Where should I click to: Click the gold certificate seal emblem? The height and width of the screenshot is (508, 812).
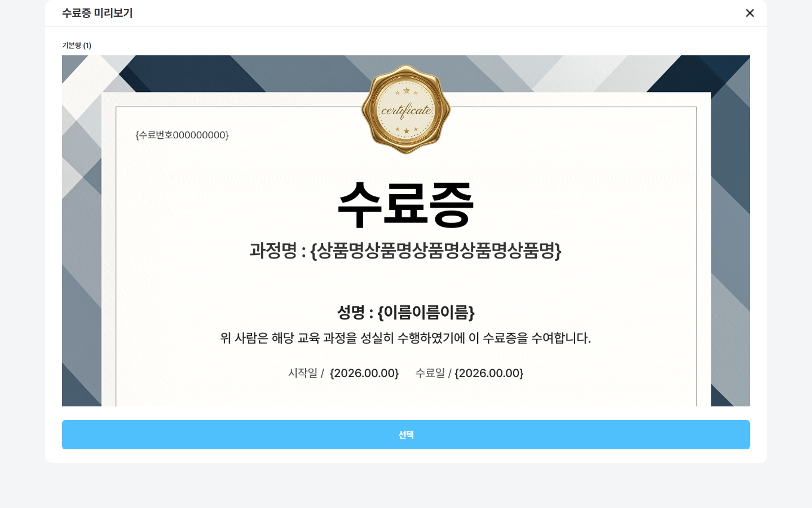406,110
